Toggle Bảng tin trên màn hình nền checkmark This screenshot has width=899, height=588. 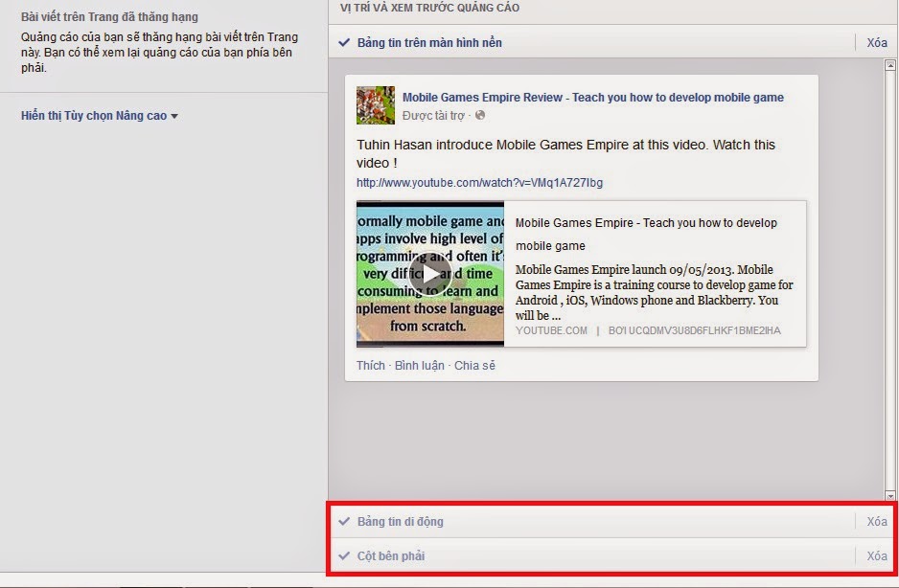pyautogui.click(x=344, y=42)
